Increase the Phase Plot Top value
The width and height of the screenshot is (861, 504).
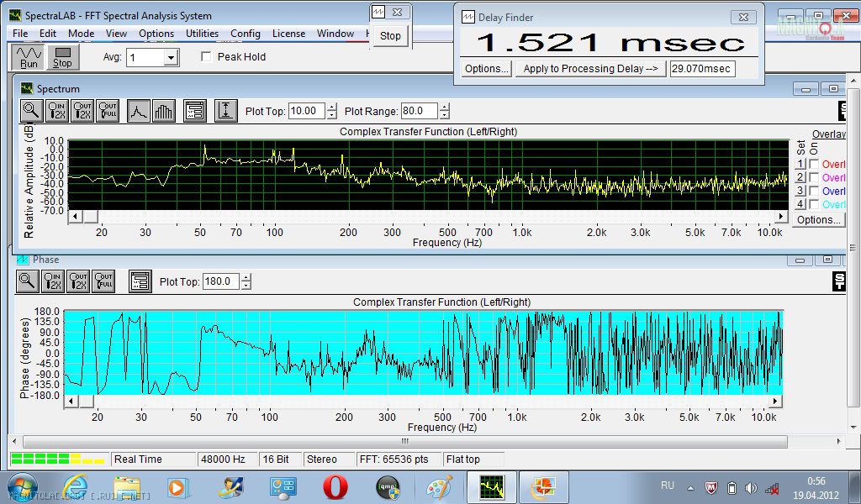[246, 277]
